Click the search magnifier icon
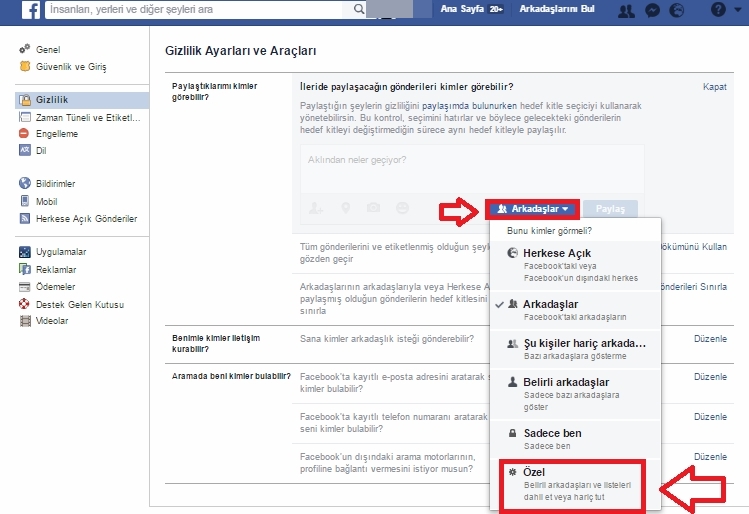Image resolution: width=749 pixels, height=514 pixels. [359, 9]
